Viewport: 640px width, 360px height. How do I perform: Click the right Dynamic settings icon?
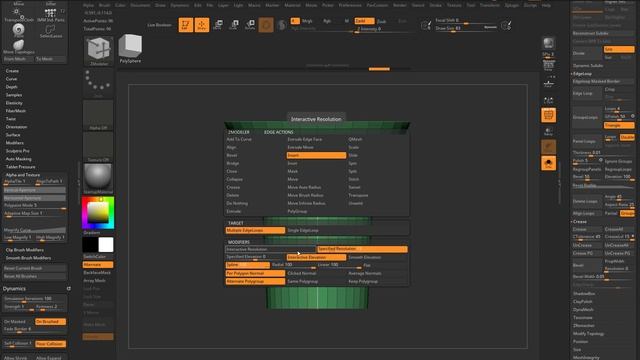point(506,26)
